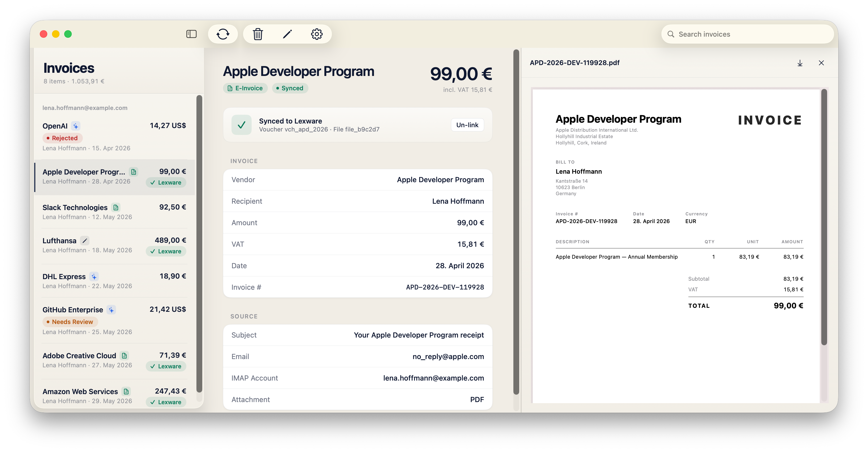This screenshot has height=452, width=868.
Task: Click the Vendor value Apple Developer Program
Action: pos(440,180)
